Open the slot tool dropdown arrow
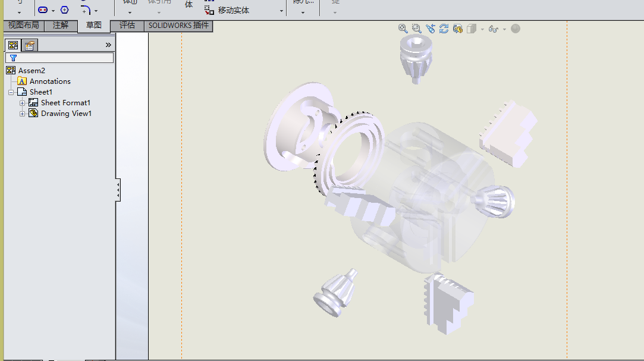644x361 pixels. coord(54,11)
